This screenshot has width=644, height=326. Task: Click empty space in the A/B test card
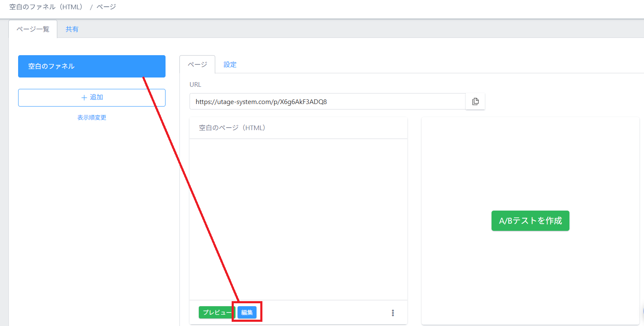[x=530, y=160]
